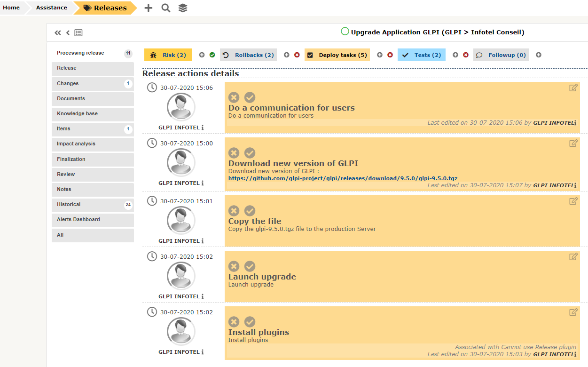Mark 'Copy the file' as done
The image size is (588, 367).
[250, 211]
